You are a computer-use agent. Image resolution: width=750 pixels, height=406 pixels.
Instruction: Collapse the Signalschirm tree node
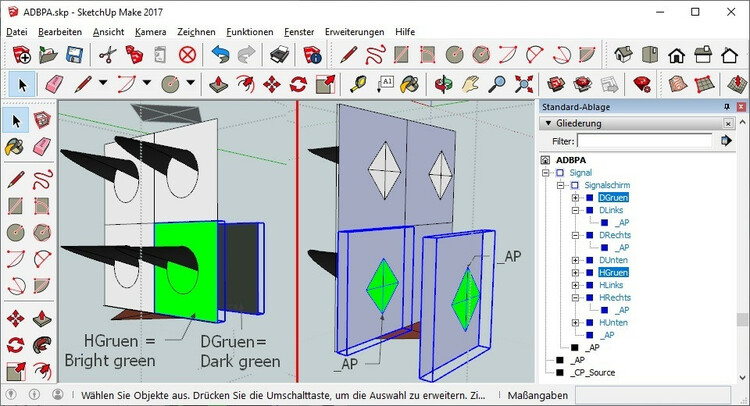560,185
